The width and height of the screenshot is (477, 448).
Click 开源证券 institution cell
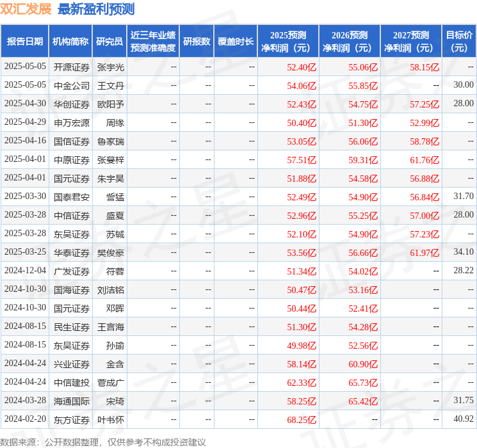(x=72, y=67)
